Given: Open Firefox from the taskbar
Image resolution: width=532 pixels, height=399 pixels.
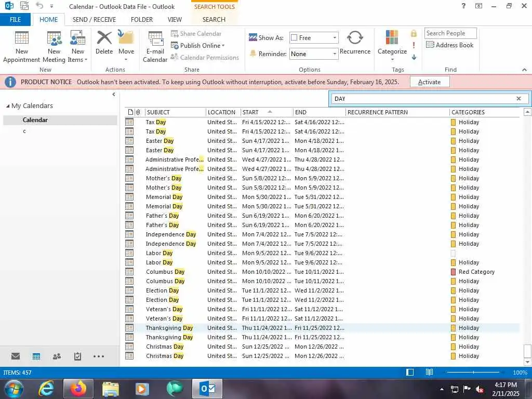Looking at the screenshot, I should point(78,389).
